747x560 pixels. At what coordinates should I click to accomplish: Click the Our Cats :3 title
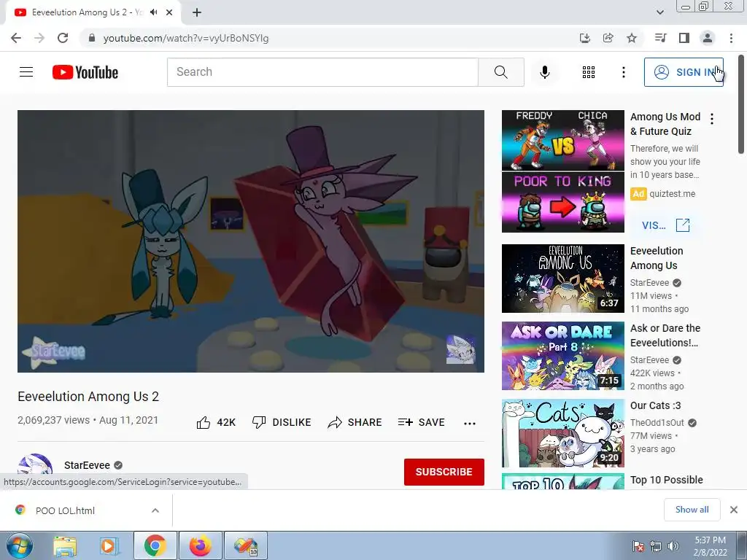point(656,405)
